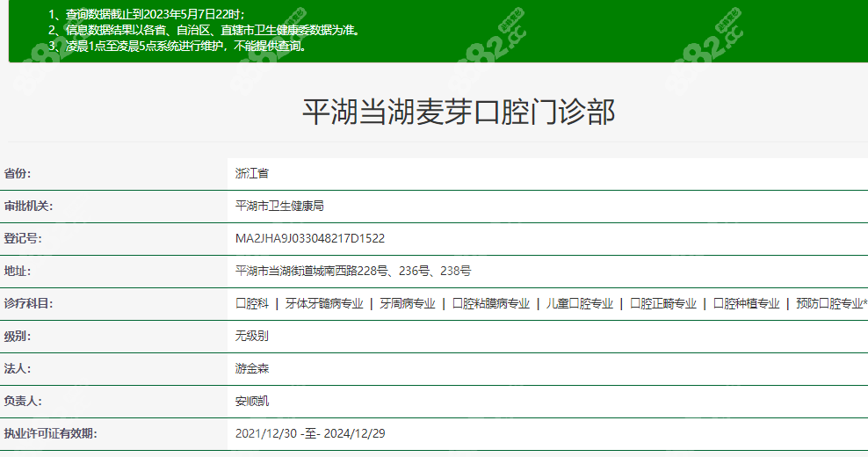Click the 执业许可证有效期 row label

(x=50, y=434)
